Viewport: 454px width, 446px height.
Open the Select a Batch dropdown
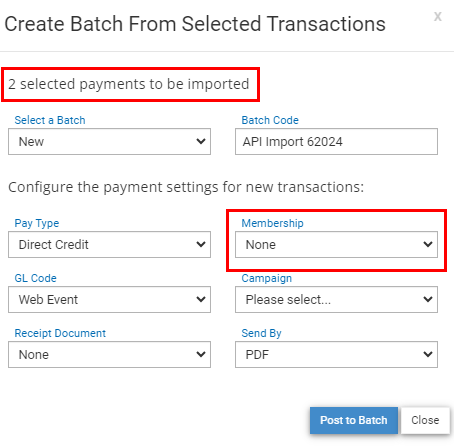pos(109,142)
